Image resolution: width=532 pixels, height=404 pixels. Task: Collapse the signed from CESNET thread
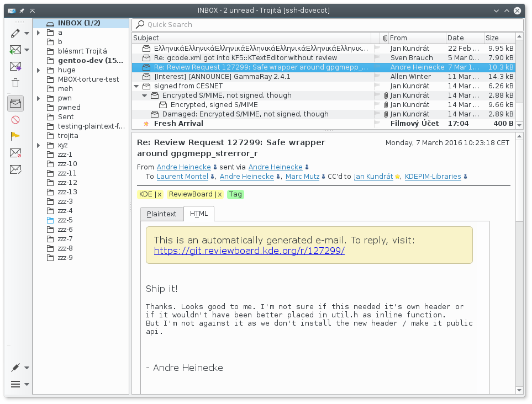coord(136,86)
